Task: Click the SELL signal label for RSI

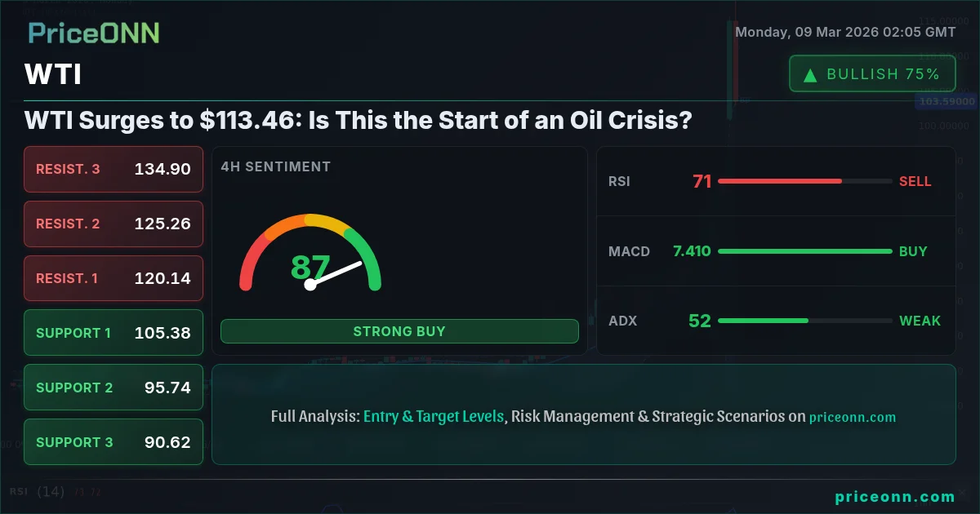Action: pos(915,181)
